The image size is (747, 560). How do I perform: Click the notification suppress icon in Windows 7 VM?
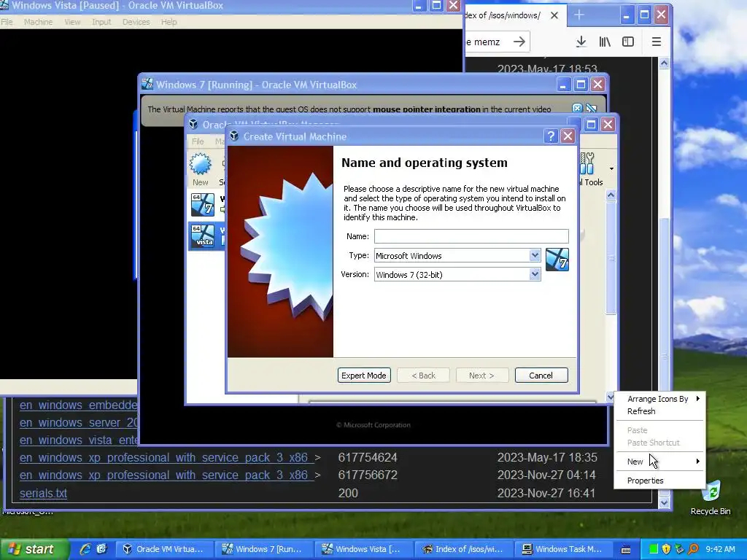591,109
